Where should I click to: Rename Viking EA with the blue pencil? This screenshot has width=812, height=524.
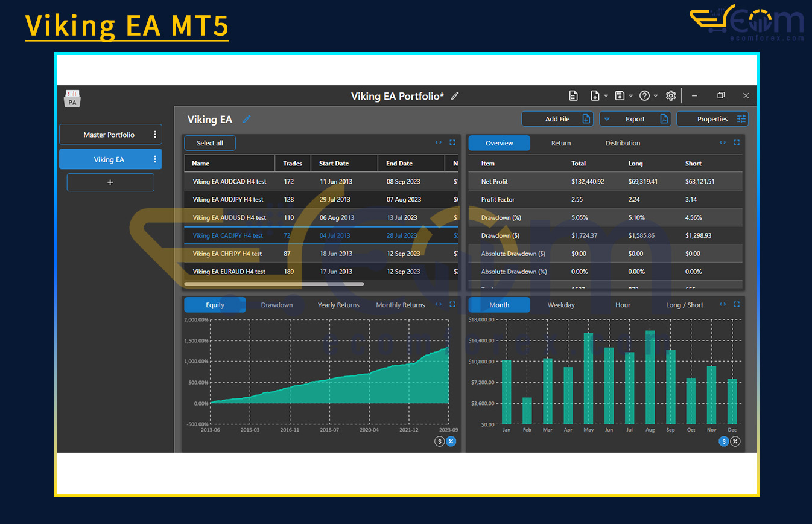tap(246, 119)
